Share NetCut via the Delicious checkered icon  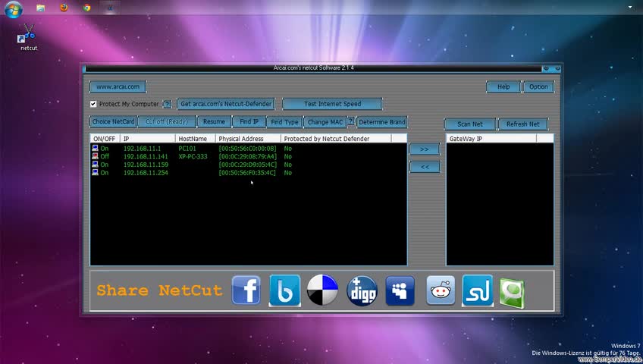coord(322,290)
